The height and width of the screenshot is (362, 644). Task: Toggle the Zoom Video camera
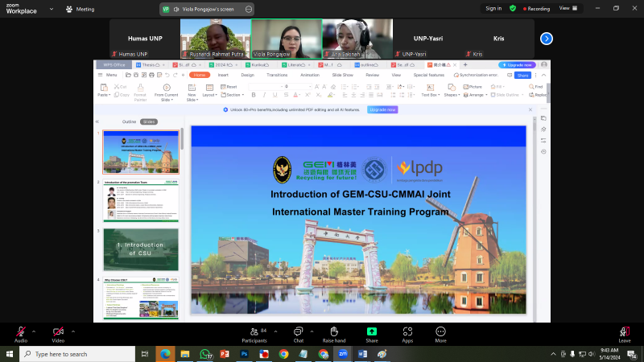click(58, 335)
